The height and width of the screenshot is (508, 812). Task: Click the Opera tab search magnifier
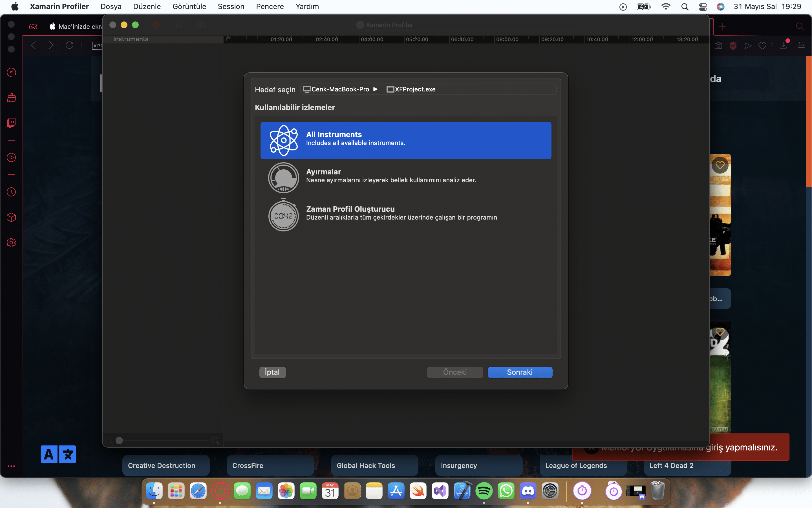(800, 27)
